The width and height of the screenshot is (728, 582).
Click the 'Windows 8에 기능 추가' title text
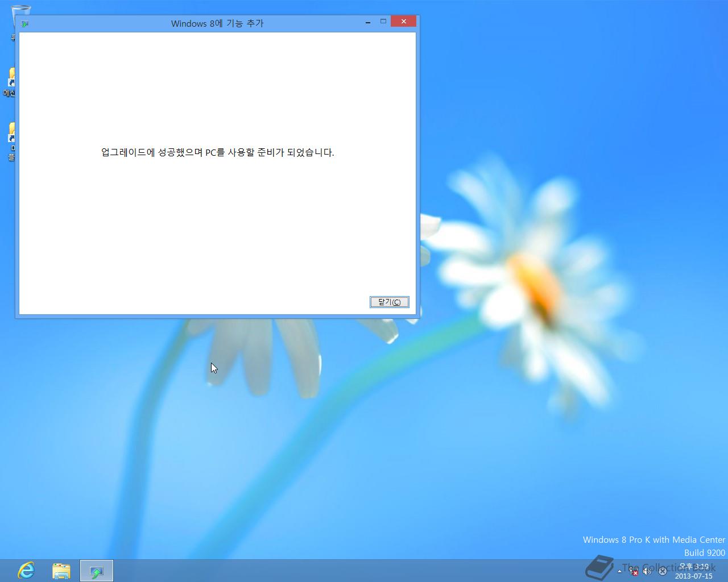[217, 23]
